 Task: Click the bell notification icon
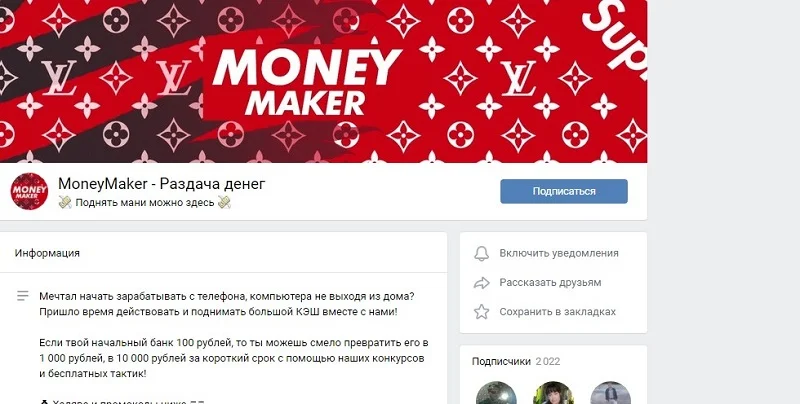[x=481, y=254]
